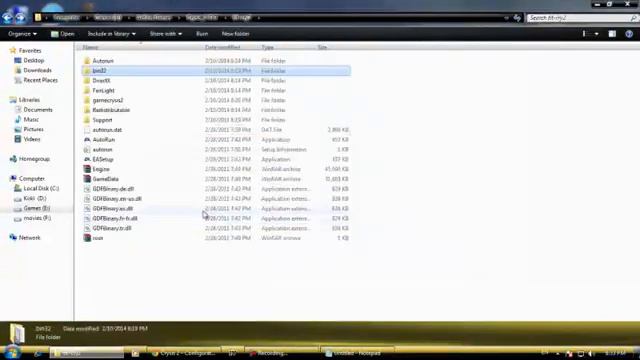Select Libraries in the navigation pane

coord(29,100)
